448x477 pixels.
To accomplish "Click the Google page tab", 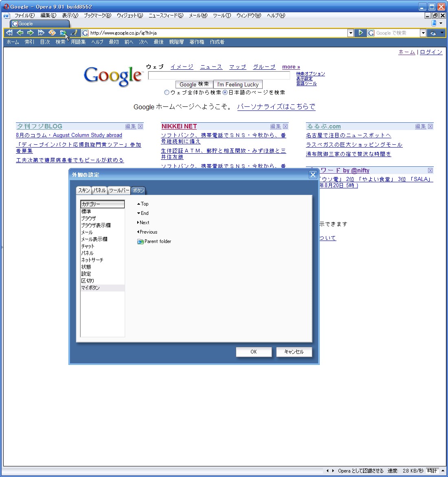I will 40,24.
